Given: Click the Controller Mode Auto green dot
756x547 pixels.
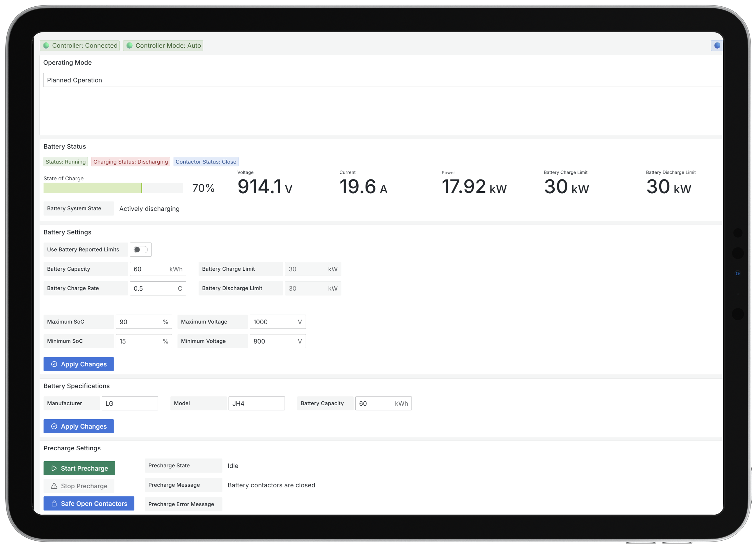Looking at the screenshot, I should 130,46.
